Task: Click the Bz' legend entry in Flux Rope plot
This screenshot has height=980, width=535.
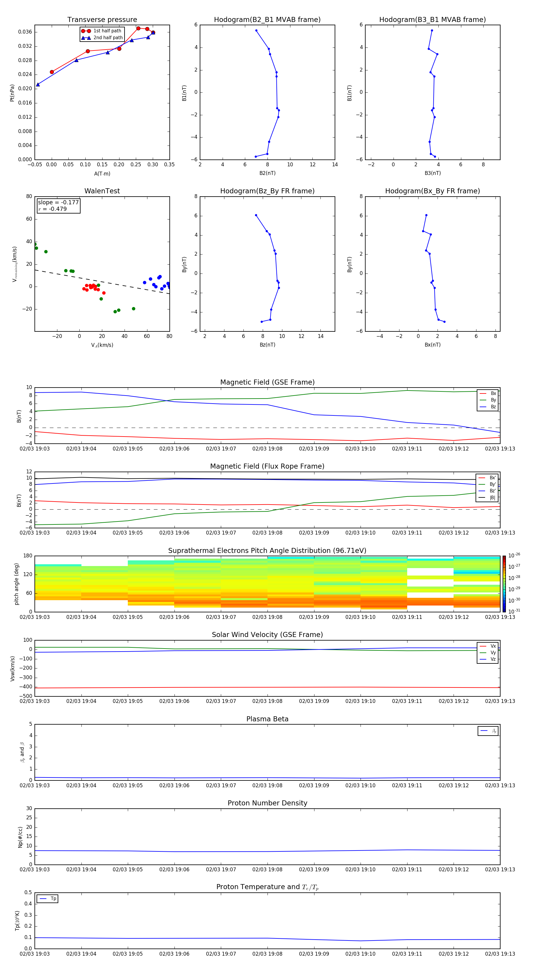Action: click(x=487, y=491)
